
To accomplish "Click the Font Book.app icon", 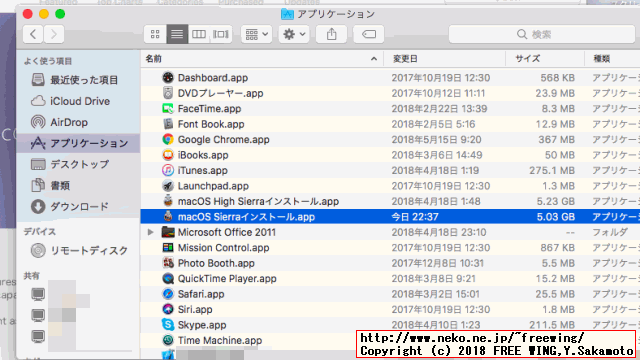I will click(168, 124).
